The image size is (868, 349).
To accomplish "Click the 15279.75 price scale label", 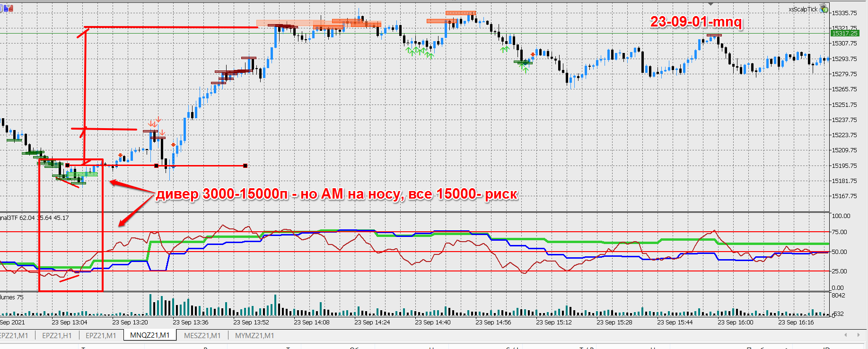I will 844,74.
